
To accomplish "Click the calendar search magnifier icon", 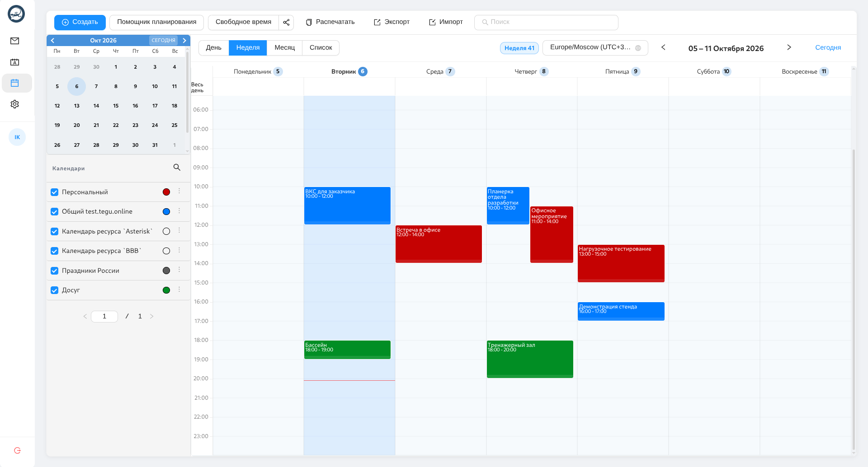I will click(177, 168).
